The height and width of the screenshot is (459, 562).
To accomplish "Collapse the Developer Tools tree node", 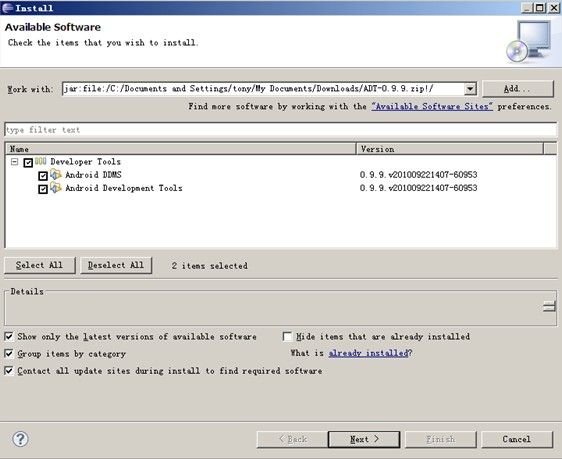I will 14,162.
